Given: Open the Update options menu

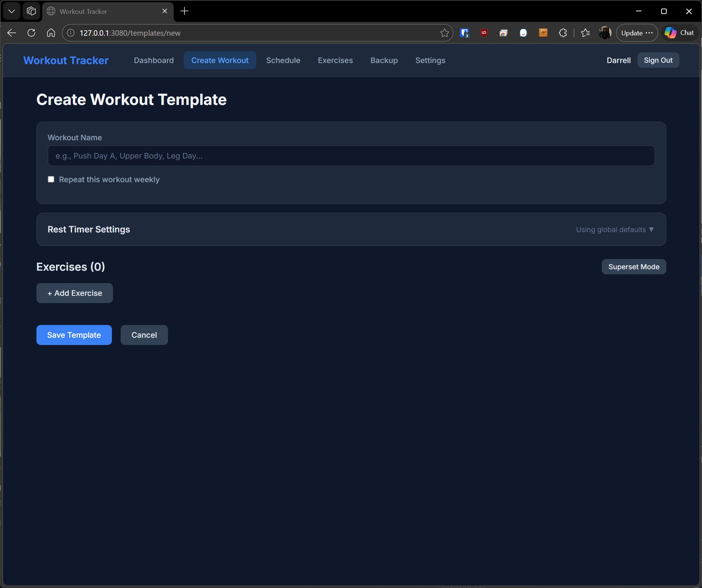Looking at the screenshot, I should click(x=637, y=33).
